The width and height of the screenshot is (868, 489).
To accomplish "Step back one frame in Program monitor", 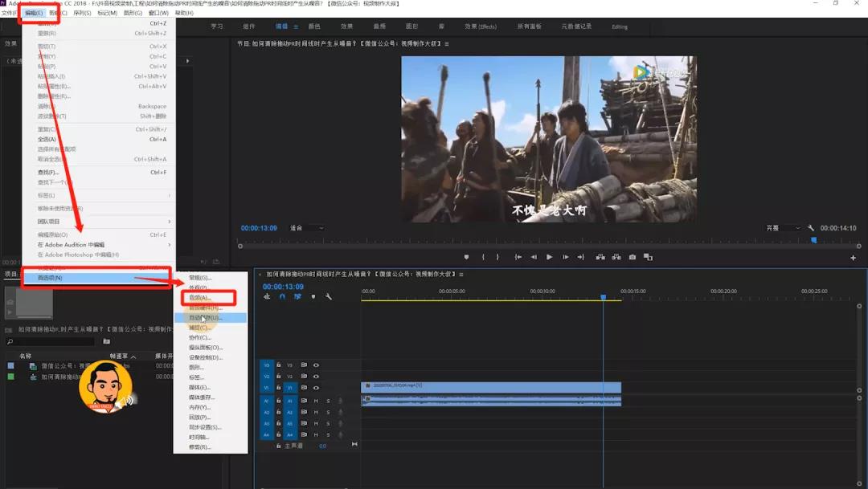I will pyautogui.click(x=534, y=257).
